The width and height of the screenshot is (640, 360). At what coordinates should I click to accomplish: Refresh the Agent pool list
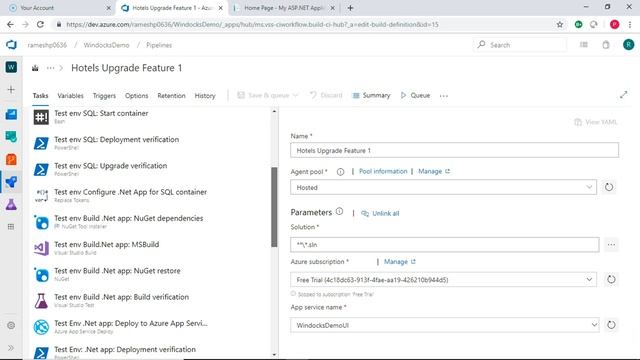coord(609,187)
